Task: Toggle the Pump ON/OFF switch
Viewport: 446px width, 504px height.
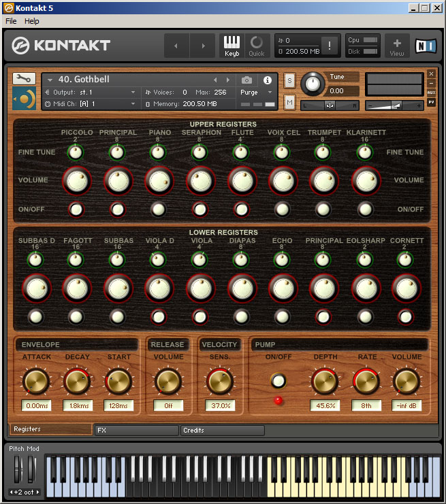Action: [278, 381]
